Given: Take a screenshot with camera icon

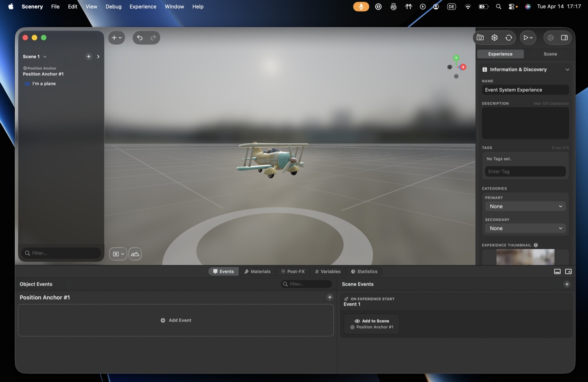Looking at the screenshot, I should coord(480,37).
